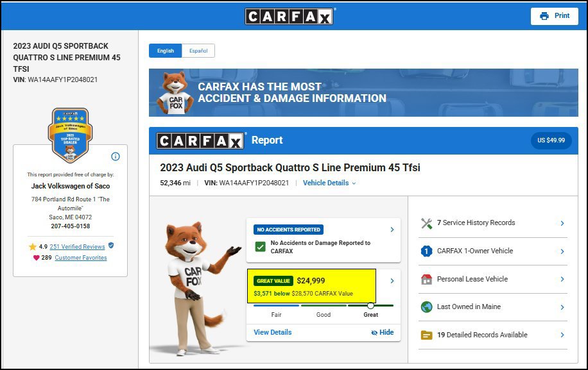
Task: Click the NO ACCIDENTS REPORTED blue badge
Action: tap(288, 230)
